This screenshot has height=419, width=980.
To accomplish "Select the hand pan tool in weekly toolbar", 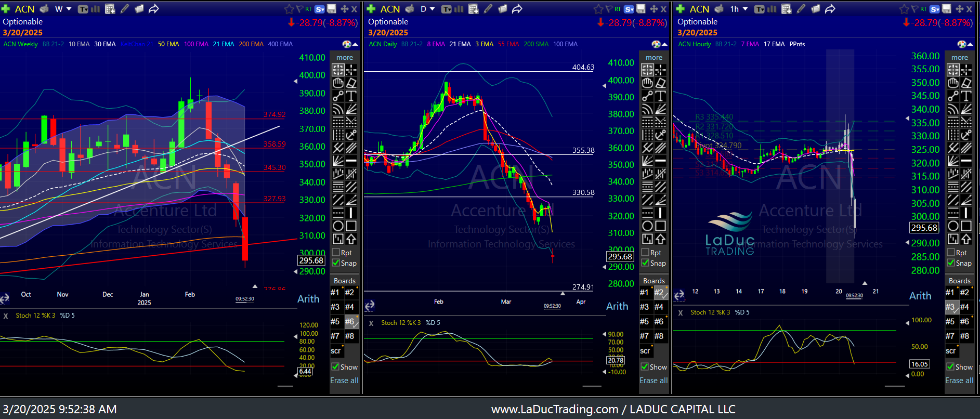I will pos(338,83).
